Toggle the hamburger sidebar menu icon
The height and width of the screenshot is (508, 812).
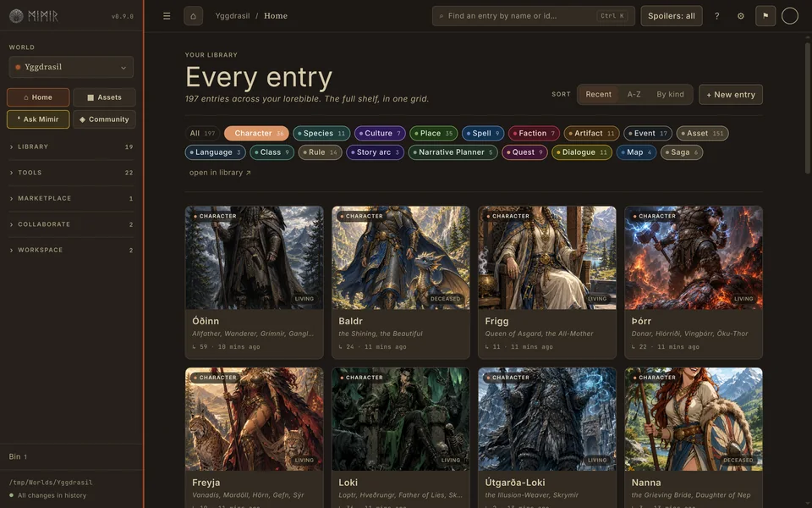tap(167, 16)
